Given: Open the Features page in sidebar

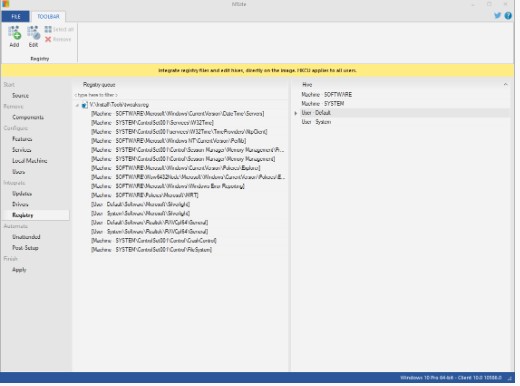Looking at the screenshot, I should [x=22, y=139].
